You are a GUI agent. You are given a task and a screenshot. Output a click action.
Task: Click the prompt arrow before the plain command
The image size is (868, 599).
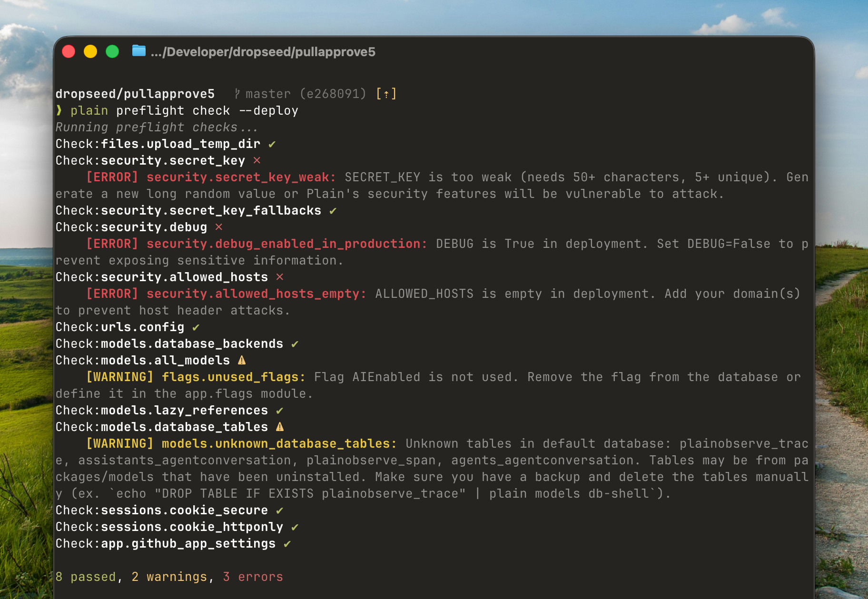tap(59, 110)
